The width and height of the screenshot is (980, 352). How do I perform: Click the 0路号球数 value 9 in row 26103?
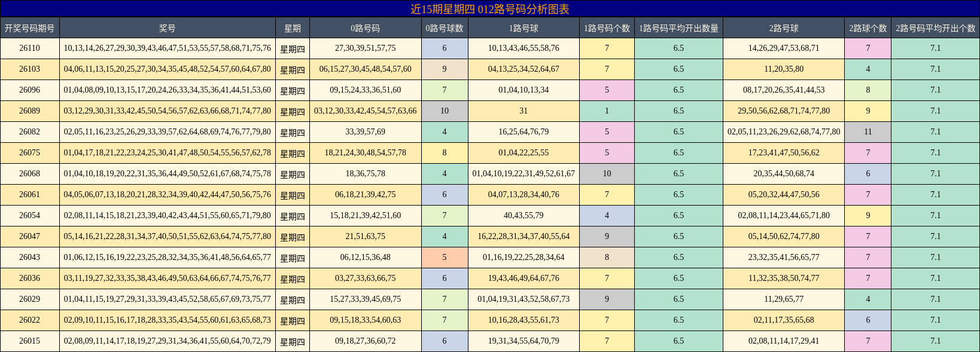click(445, 69)
